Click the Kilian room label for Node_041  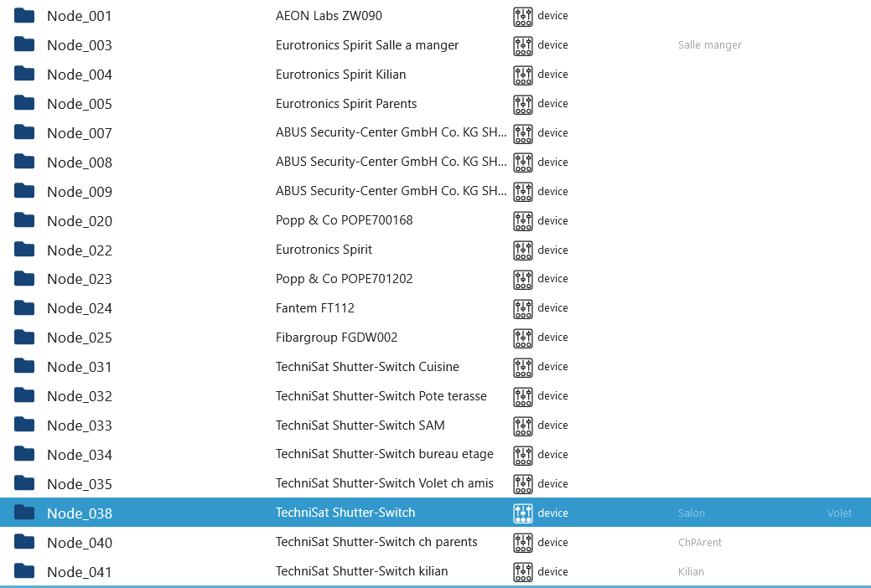[691, 572]
